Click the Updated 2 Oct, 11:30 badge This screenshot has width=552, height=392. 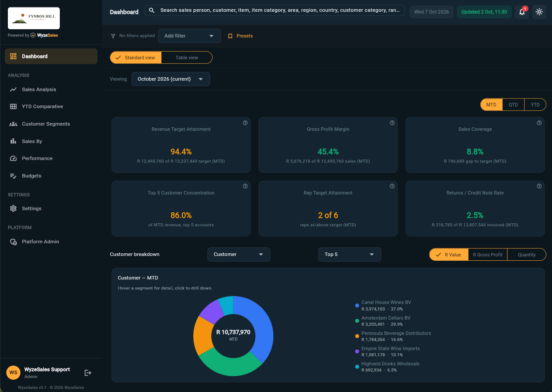click(x=484, y=12)
